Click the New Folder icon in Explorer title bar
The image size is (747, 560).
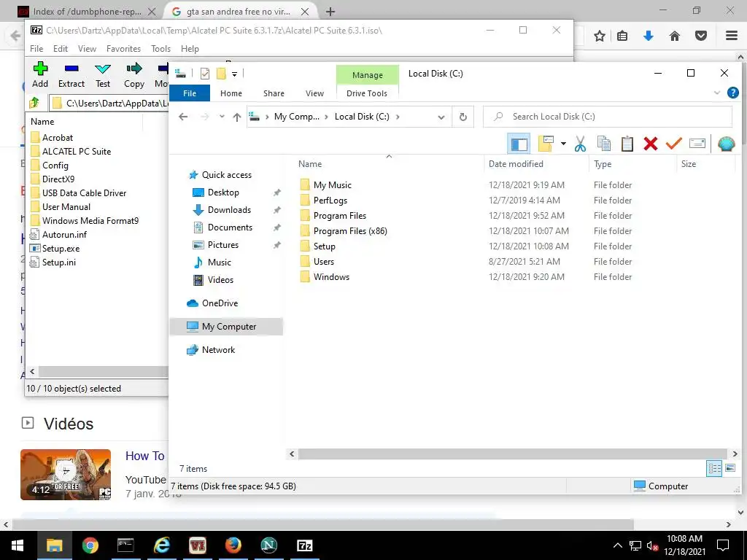(x=221, y=74)
